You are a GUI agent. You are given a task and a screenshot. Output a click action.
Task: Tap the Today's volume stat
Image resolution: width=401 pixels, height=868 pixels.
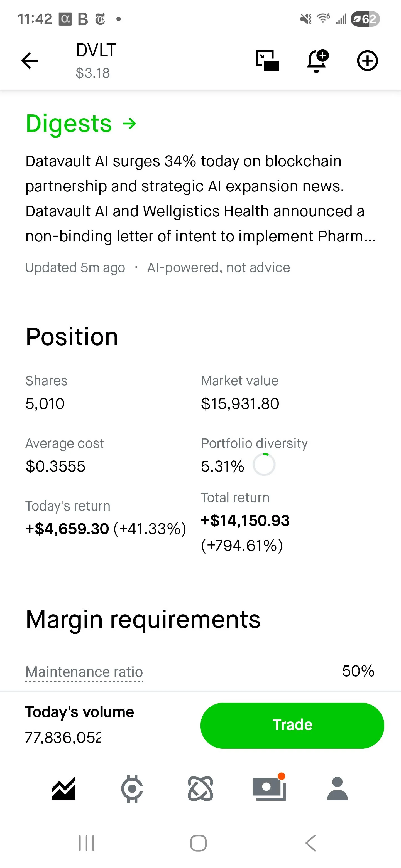[80, 724]
